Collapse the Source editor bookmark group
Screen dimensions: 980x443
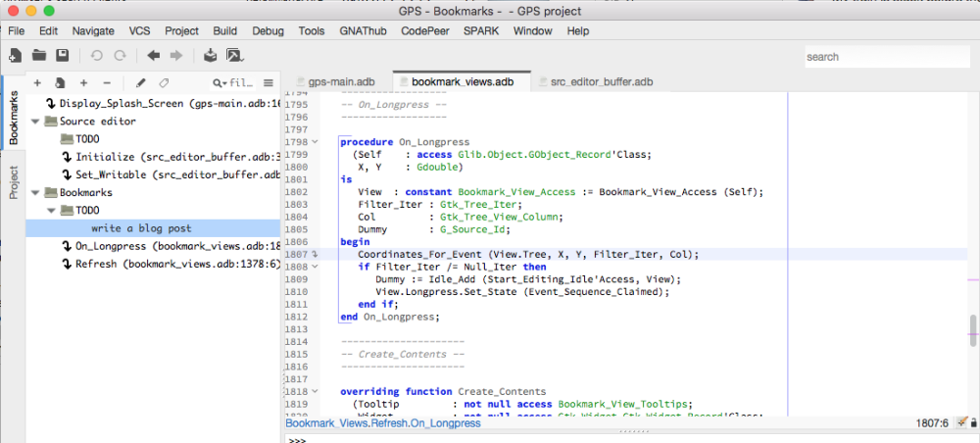(x=36, y=122)
